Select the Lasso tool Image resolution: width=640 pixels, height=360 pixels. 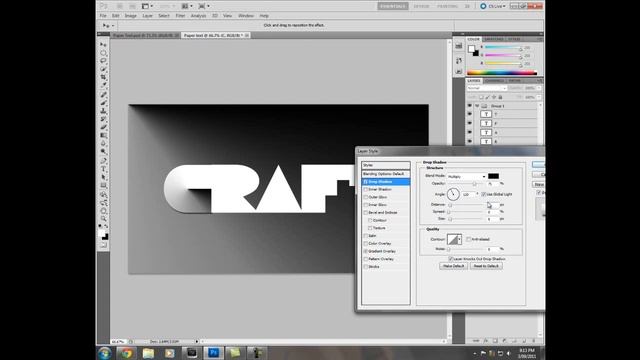click(x=103, y=61)
